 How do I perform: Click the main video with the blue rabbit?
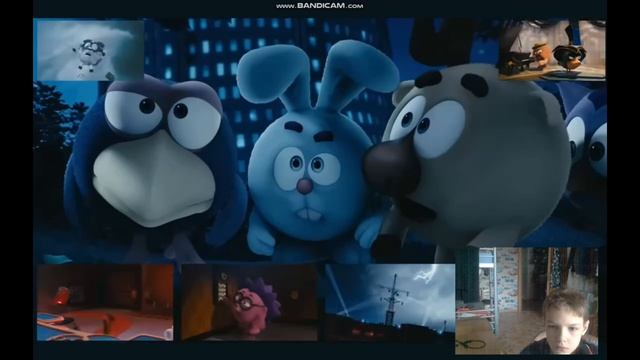[320, 141]
